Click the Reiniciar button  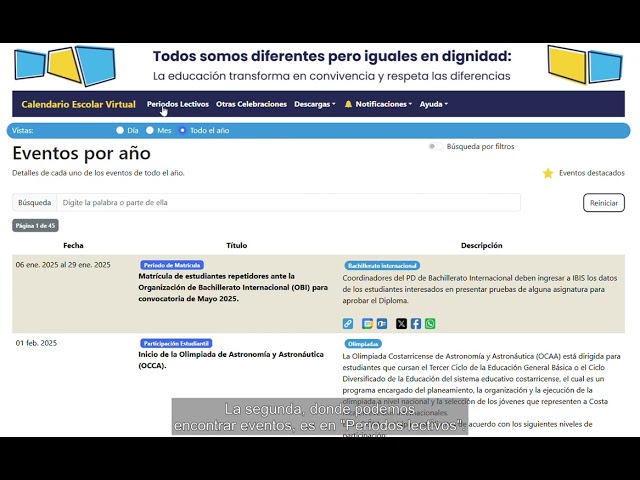[x=604, y=203]
